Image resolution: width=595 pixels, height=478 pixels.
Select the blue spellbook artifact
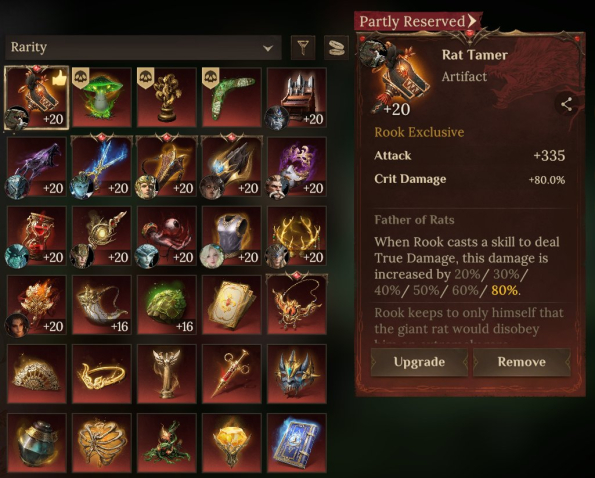tap(297, 443)
